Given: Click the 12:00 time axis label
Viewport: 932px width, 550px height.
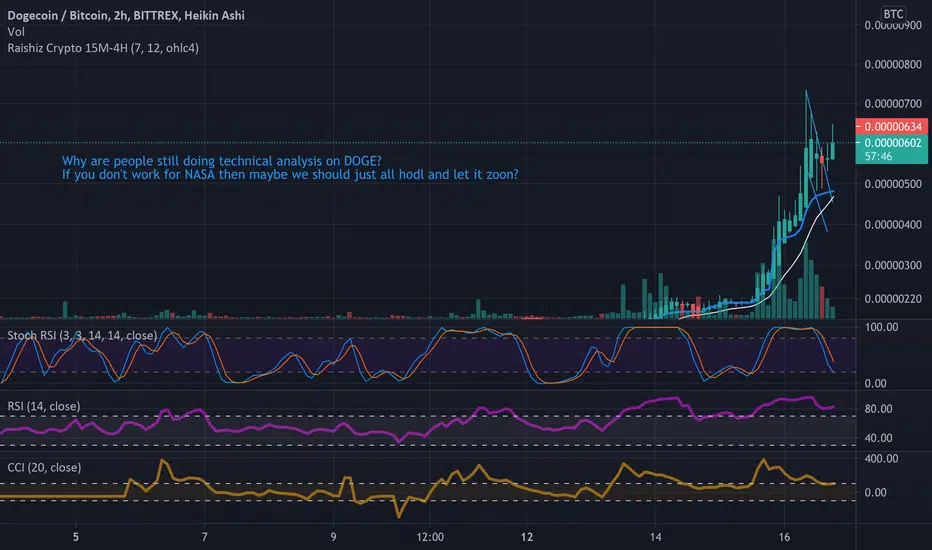Looking at the screenshot, I should click(430, 537).
